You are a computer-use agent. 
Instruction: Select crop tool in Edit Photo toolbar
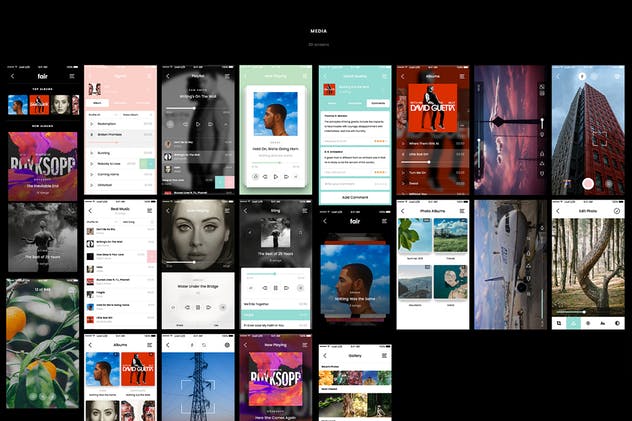[x=559, y=323]
